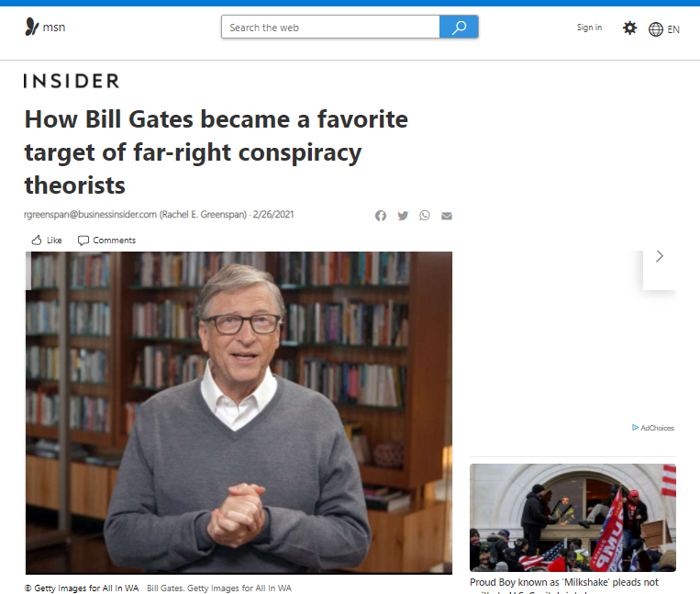The image size is (700, 594).
Task: Advance with the right chevron arrow
Action: [660, 256]
